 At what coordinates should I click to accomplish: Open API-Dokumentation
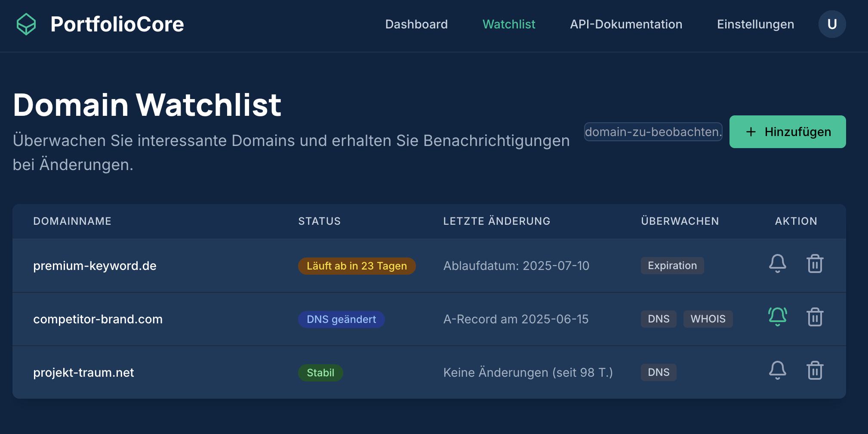click(626, 25)
